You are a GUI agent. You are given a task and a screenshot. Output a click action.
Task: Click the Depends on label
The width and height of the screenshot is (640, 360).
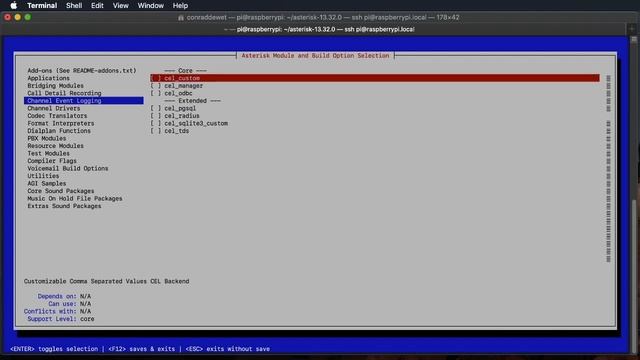pos(57,296)
